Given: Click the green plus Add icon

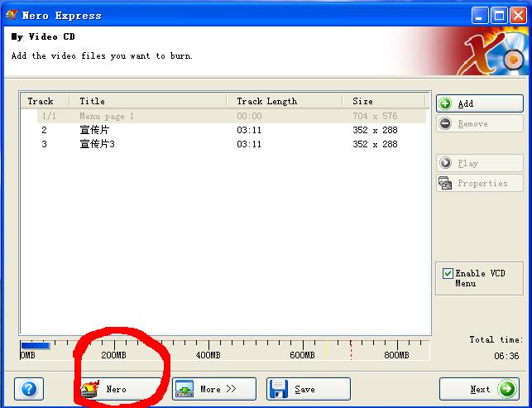Looking at the screenshot, I should pos(445,103).
